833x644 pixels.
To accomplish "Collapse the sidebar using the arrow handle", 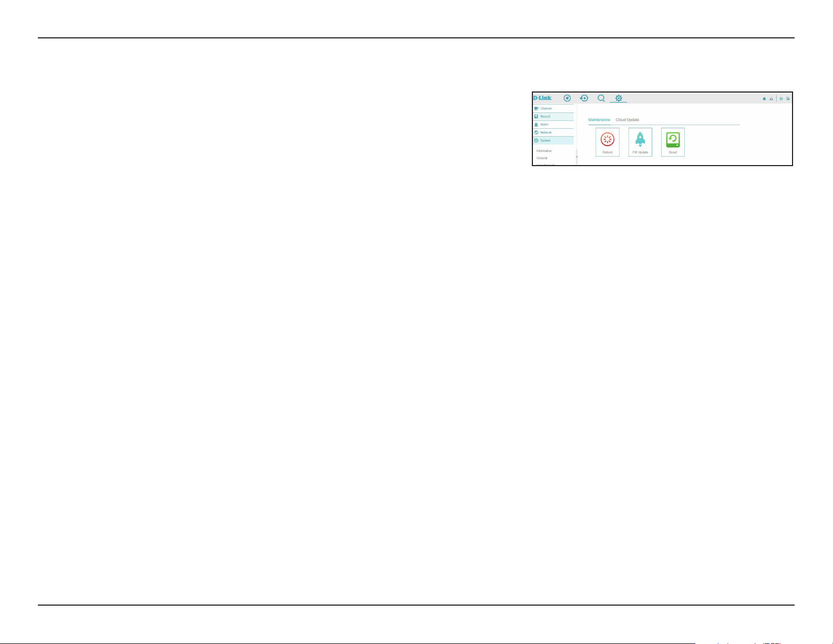I will [x=577, y=157].
